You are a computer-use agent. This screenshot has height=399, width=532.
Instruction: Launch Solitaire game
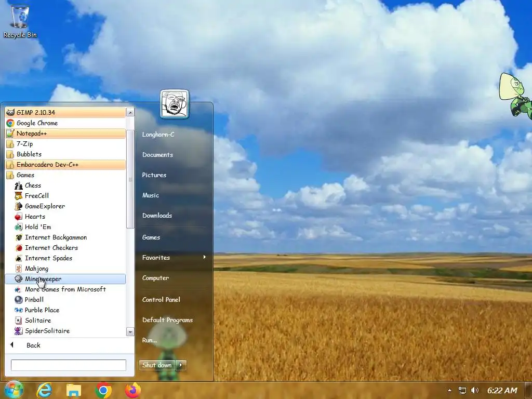(65, 321)
